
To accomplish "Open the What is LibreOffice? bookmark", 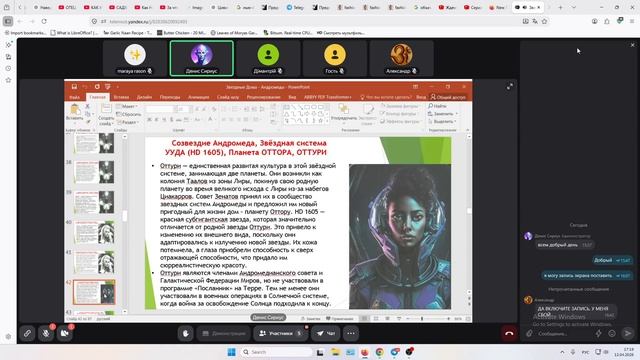I will (x=74, y=33).
